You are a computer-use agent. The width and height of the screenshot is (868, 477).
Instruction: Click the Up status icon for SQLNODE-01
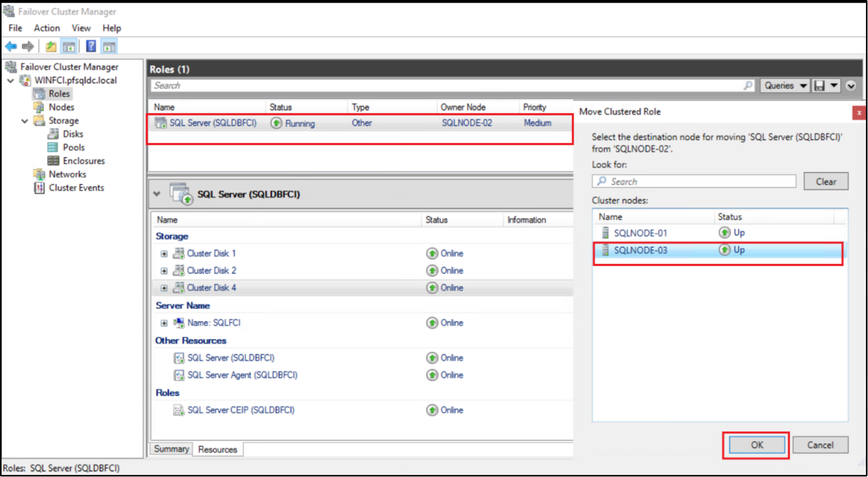click(724, 233)
